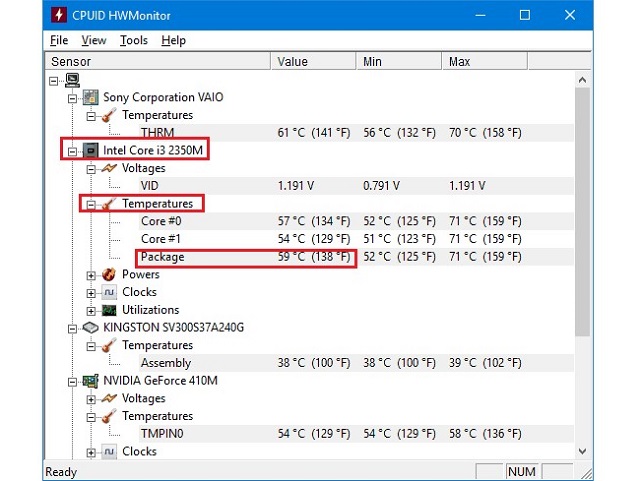
Task: Collapse the KINGSTON Temperatures group
Action: tap(91, 346)
